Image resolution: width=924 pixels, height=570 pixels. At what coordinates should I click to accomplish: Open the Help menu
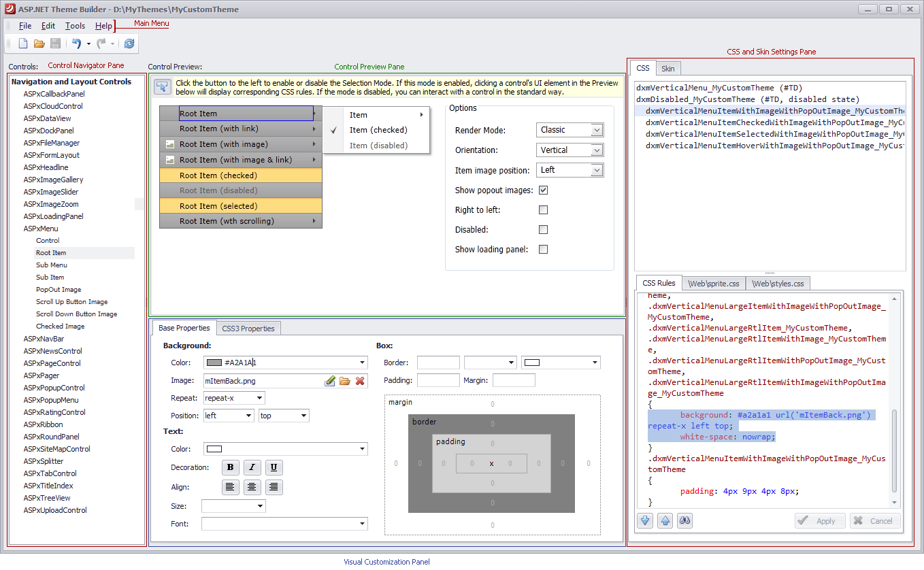tap(103, 26)
